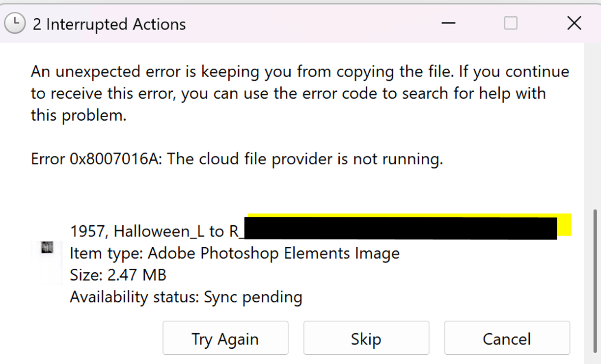The image size is (601, 364).
Task: Click the 'Size: 2.47 MB' text
Action: 118,275
